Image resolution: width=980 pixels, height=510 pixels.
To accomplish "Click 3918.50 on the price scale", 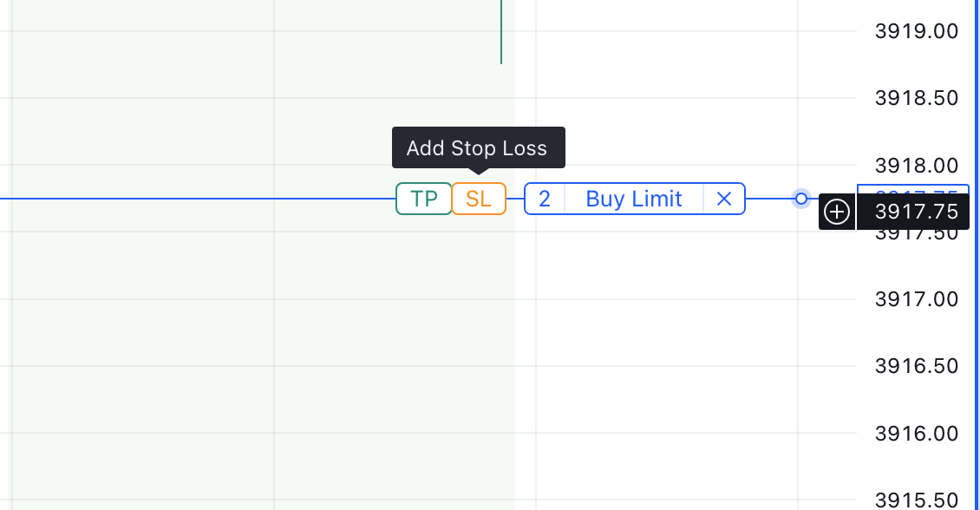I will click(917, 98).
